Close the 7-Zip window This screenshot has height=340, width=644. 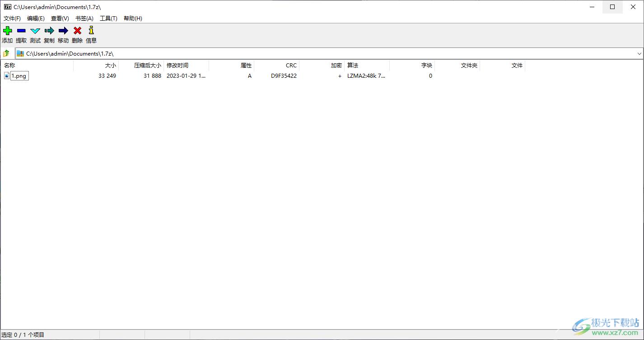633,7
